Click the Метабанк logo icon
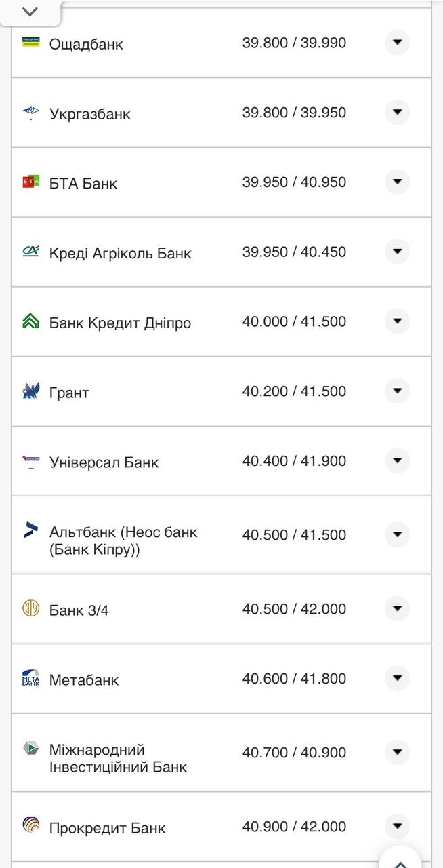The image size is (443, 868). click(x=30, y=677)
